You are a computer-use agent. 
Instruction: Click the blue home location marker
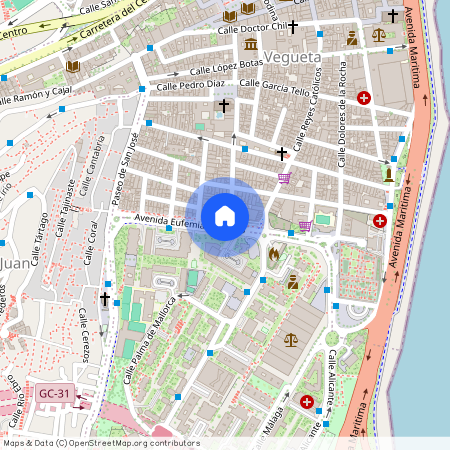point(225,217)
